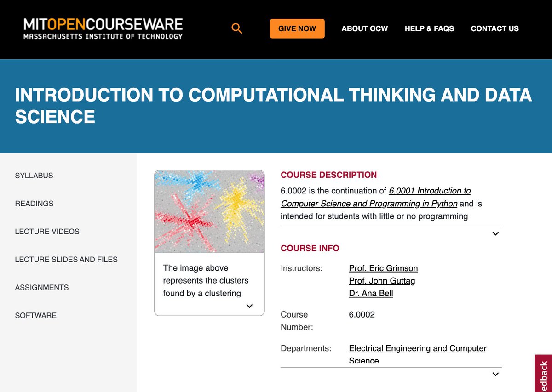Expand the image caption chevron

pos(249,306)
